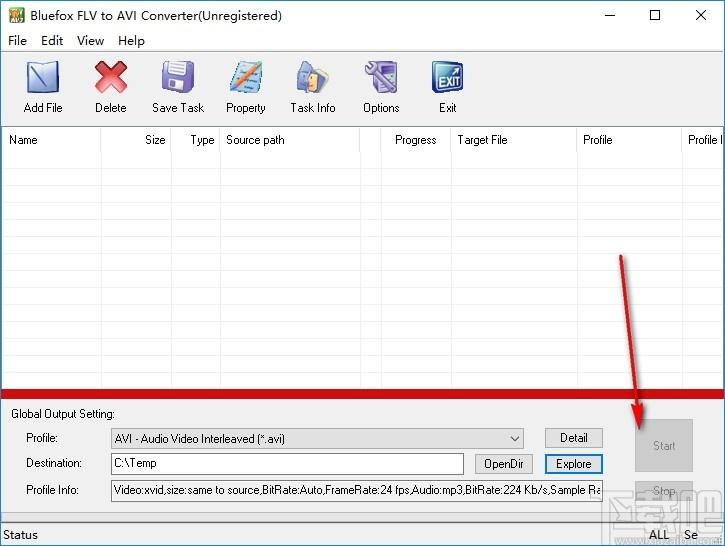
Task: Close the converter window
Action: pos(701,15)
